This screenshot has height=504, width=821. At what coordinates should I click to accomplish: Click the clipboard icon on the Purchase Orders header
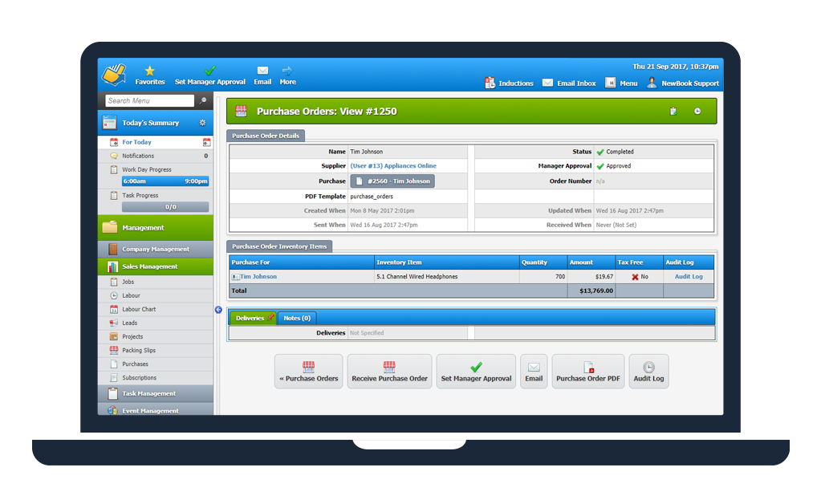pyautogui.click(x=673, y=111)
